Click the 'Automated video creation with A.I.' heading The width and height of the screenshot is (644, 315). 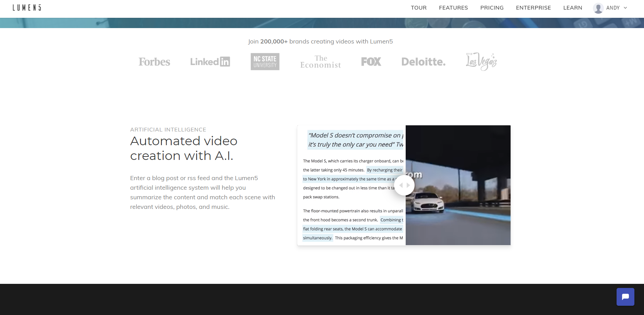click(184, 148)
